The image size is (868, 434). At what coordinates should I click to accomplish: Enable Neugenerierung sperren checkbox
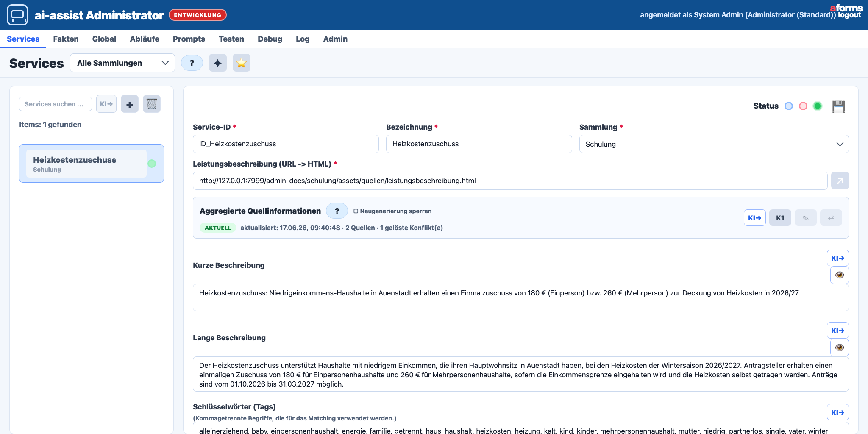point(356,211)
